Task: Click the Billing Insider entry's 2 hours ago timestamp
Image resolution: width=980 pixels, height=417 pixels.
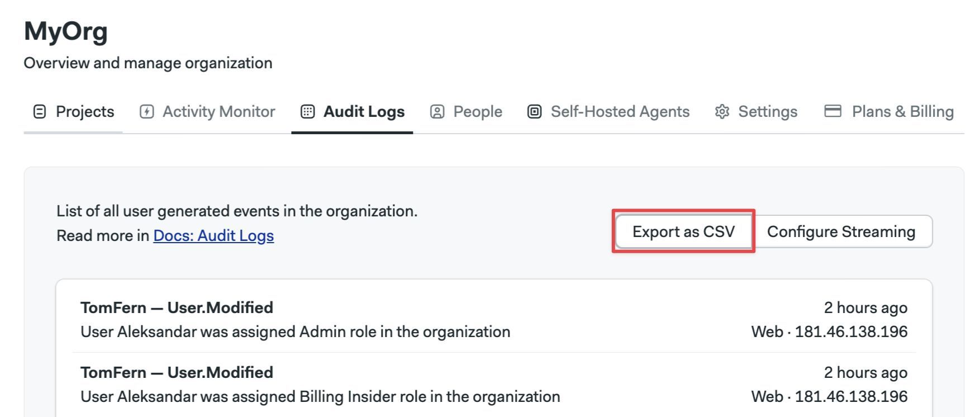Action: [865, 372]
